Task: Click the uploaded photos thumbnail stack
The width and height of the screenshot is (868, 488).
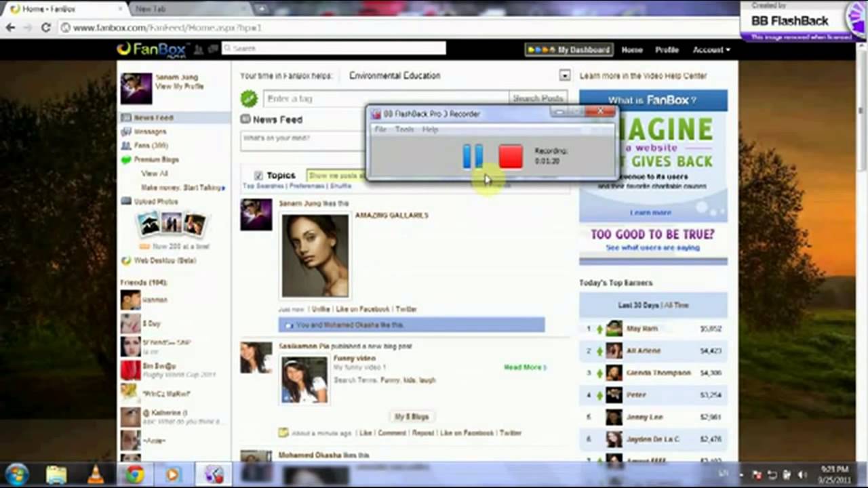Action: tap(171, 223)
